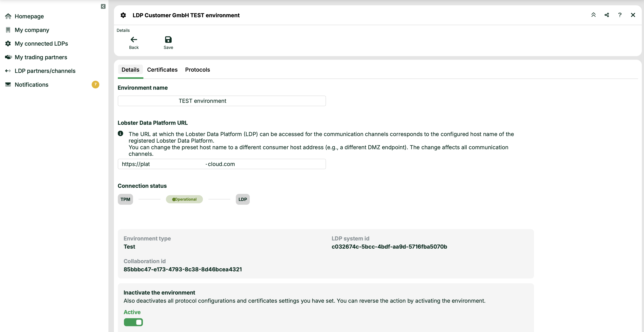The image size is (644, 332).
Task: Click the info icon beside URL description
Action: click(x=120, y=134)
